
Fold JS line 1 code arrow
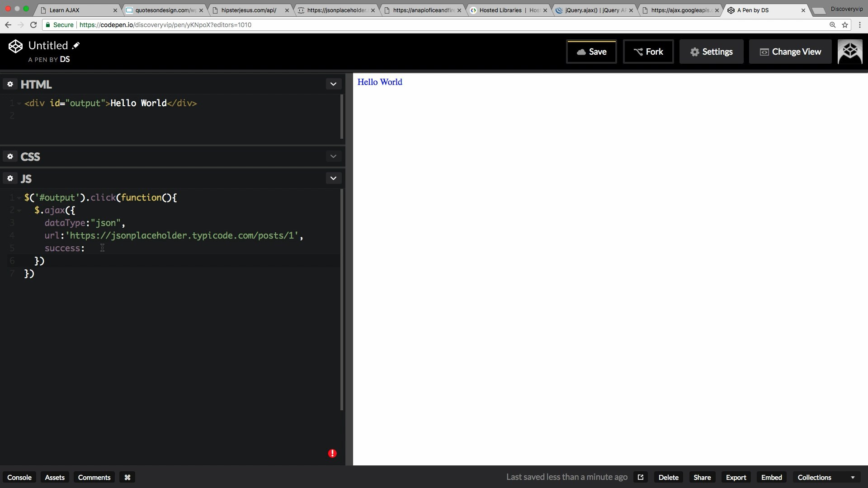[19, 198]
